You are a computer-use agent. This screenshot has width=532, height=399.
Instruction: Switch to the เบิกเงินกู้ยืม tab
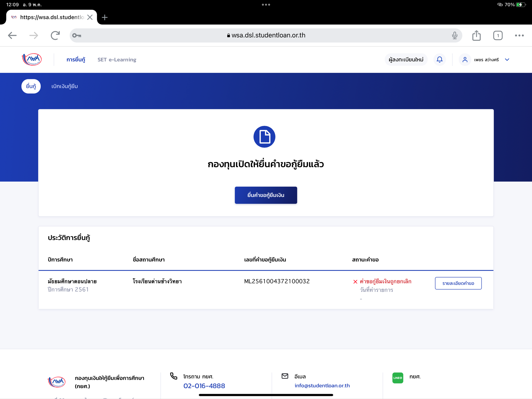click(x=64, y=86)
